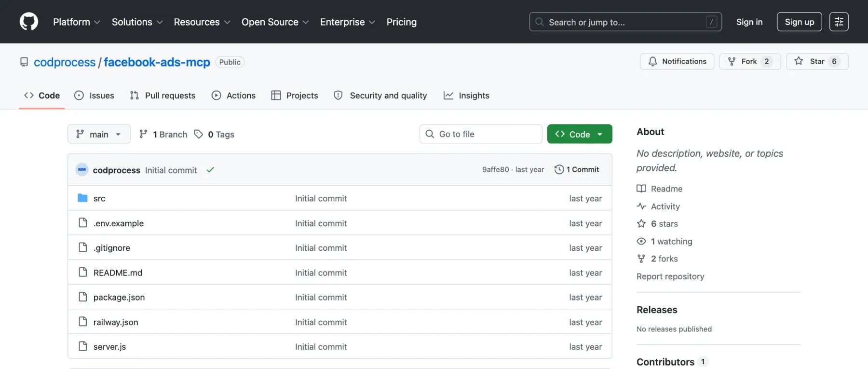Click the codprocess avatar in commit row

click(82, 169)
